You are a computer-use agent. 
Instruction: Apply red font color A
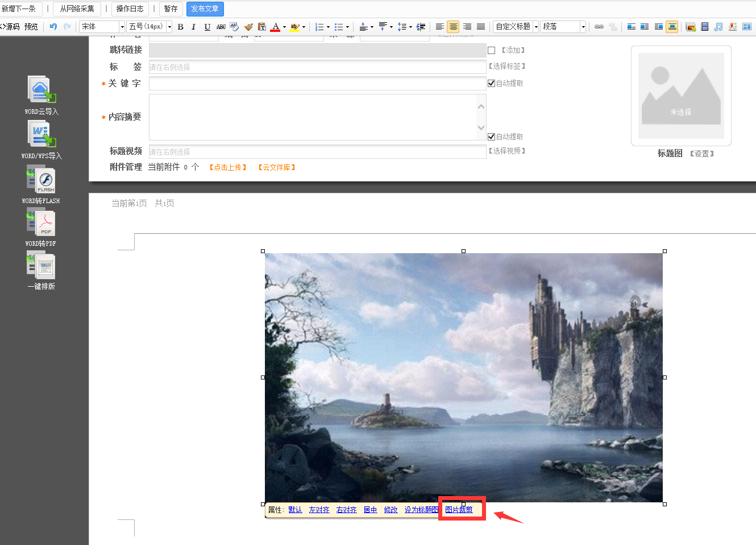point(275,27)
